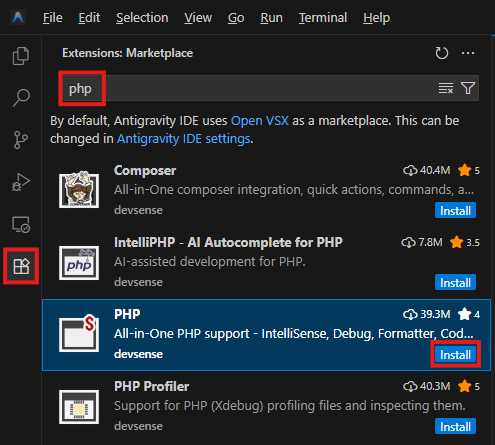Click devsense publisher under PHP Profiler

[x=138, y=426]
